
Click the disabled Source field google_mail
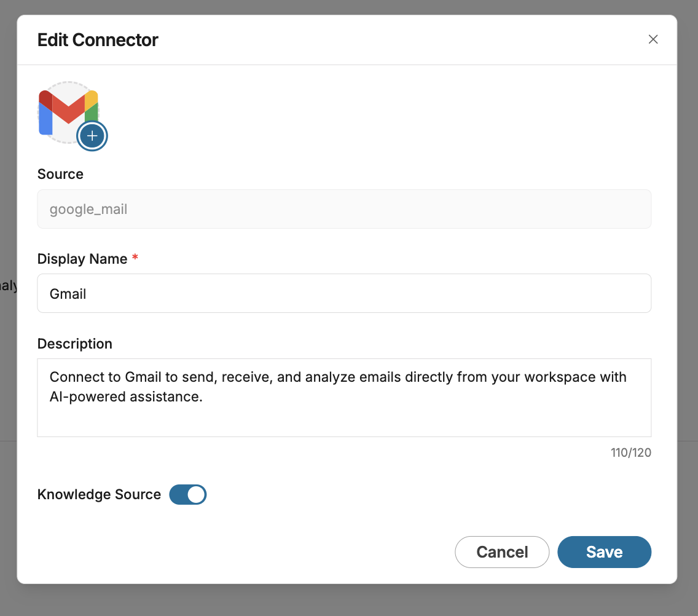click(x=344, y=209)
